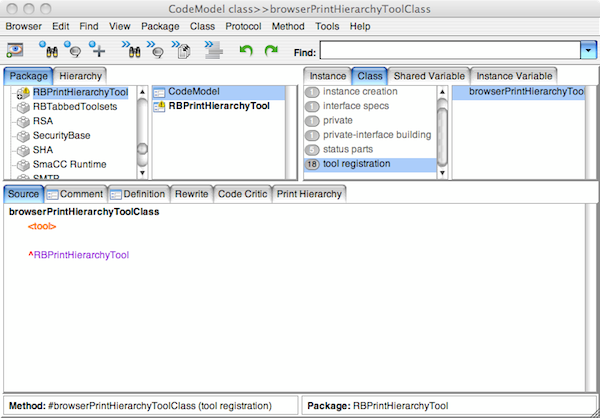Click the SecurityBase package cube icon
Viewport: 600px width, 418px height.
click(x=23, y=136)
